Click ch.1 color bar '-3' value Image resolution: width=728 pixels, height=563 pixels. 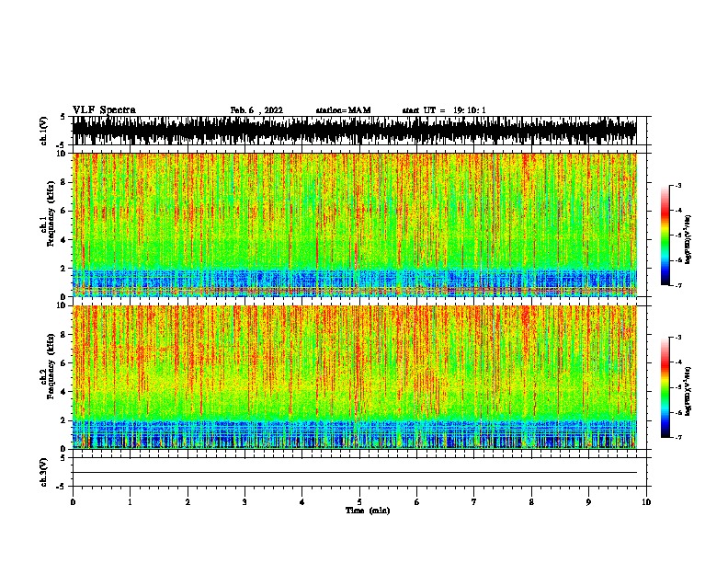tap(678, 185)
